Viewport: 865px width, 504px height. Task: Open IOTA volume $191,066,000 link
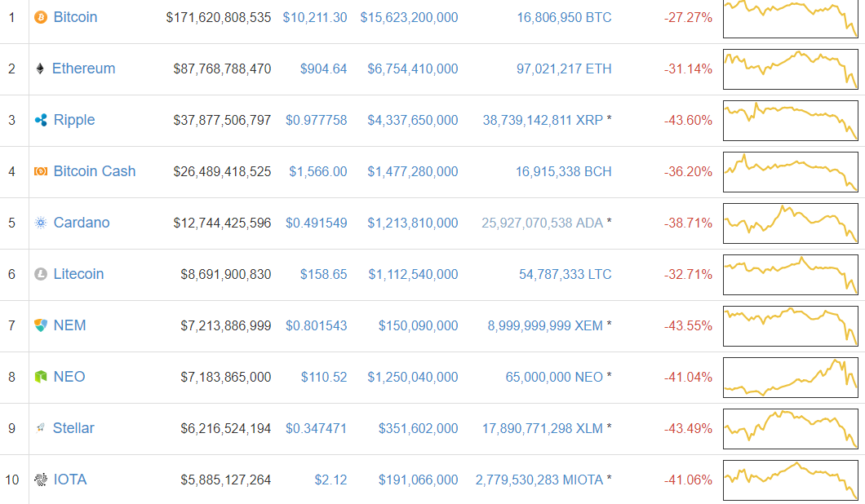coord(418,480)
